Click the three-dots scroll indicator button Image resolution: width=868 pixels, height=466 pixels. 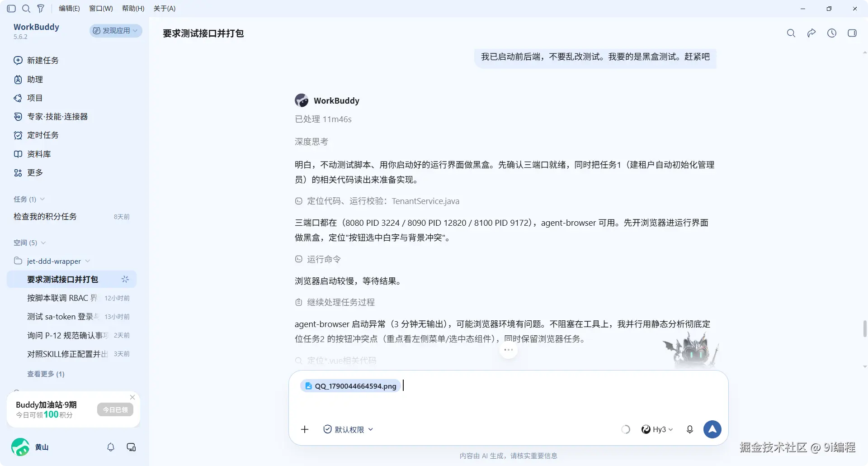[509, 350]
